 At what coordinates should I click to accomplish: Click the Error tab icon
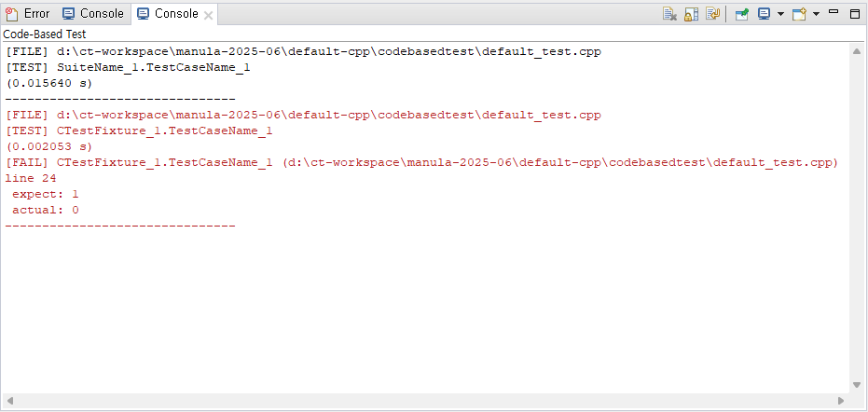(x=11, y=14)
